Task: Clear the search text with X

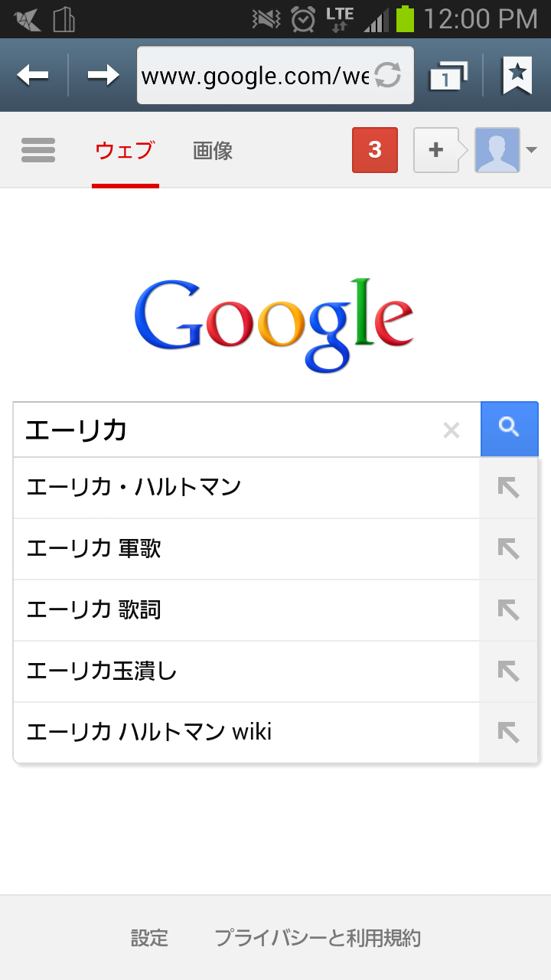Action: pyautogui.click(x=452, y=431)
